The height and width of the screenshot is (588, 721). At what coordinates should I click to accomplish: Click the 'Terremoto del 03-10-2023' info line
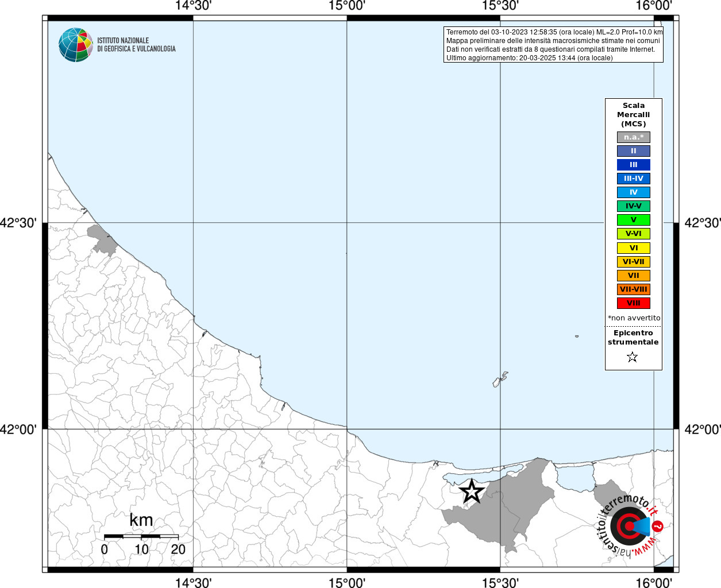pos(554,32)
